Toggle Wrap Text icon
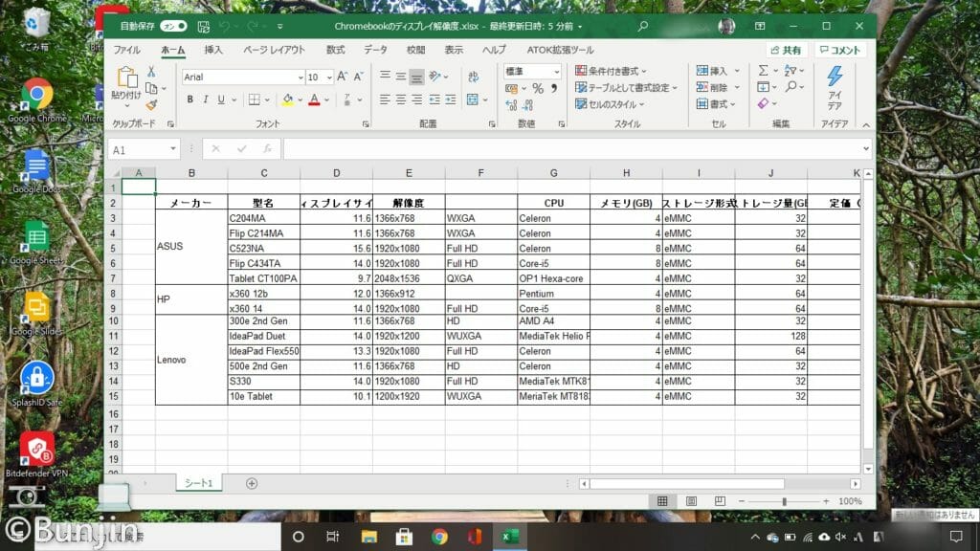980x551 pixels. [x=473, y=77]
